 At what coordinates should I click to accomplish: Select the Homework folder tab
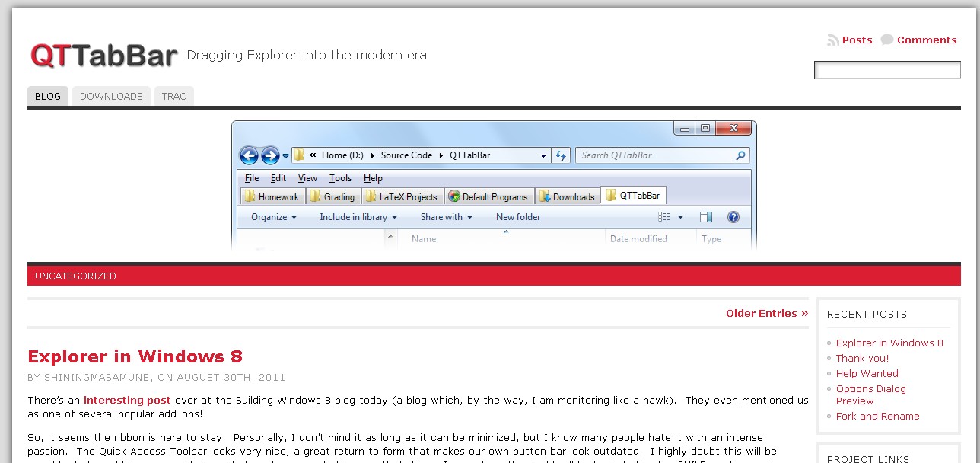pos(273,196)
